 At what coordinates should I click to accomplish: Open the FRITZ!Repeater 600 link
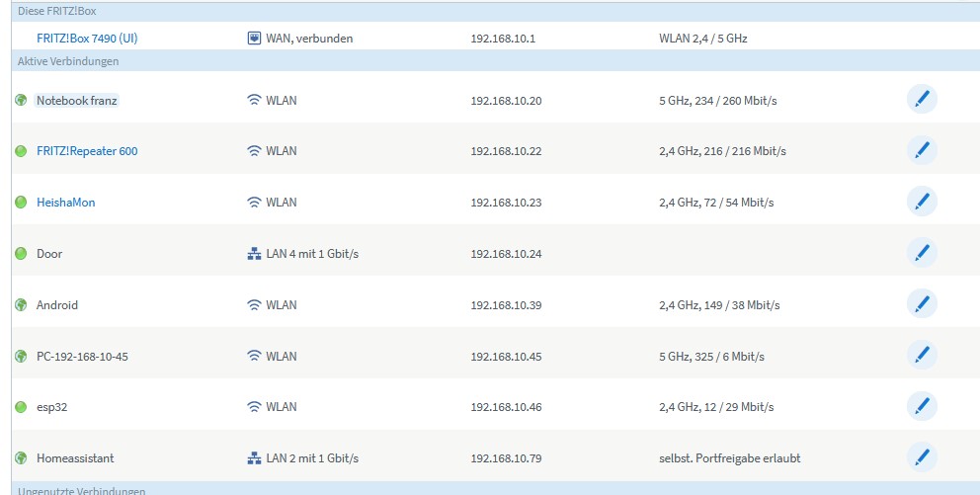[87, 151]
